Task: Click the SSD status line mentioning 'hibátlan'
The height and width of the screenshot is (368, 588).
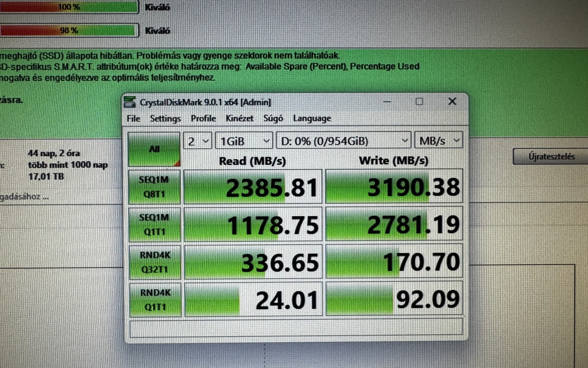Action: 170,56
